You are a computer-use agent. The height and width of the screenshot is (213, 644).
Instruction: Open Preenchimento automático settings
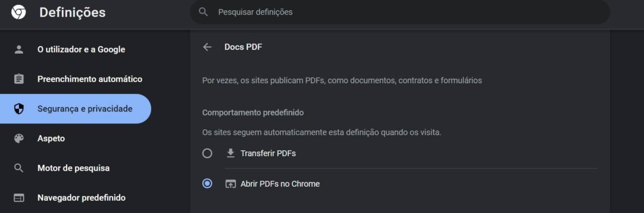[76, 79]
